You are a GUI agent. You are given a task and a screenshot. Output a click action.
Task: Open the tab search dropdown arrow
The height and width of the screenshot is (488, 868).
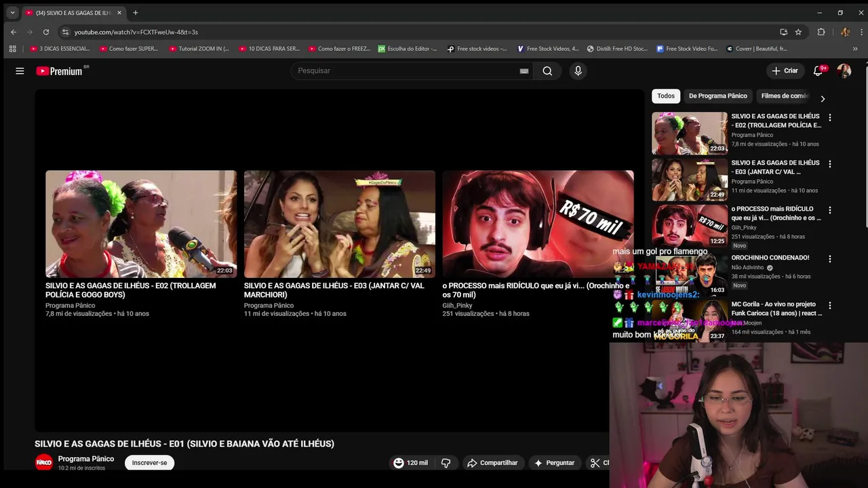[12, 12]
